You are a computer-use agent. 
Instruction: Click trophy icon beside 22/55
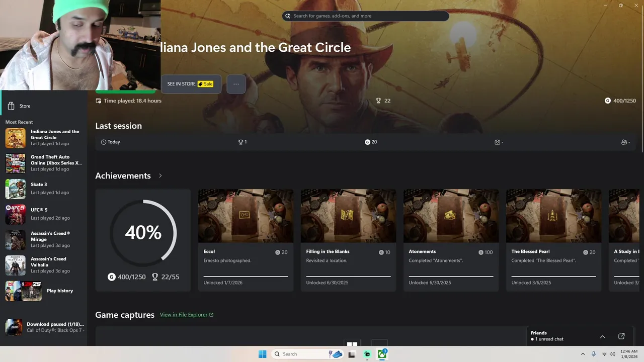coord(155,277)
